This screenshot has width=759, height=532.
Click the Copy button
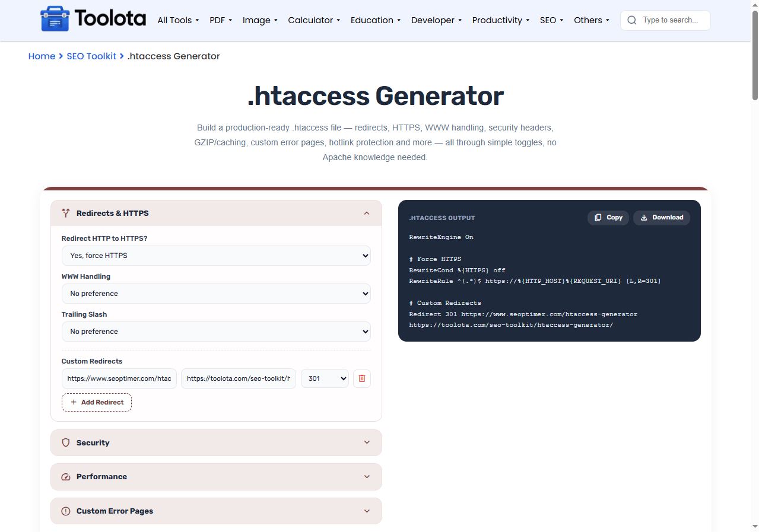(x=608, y=218)
